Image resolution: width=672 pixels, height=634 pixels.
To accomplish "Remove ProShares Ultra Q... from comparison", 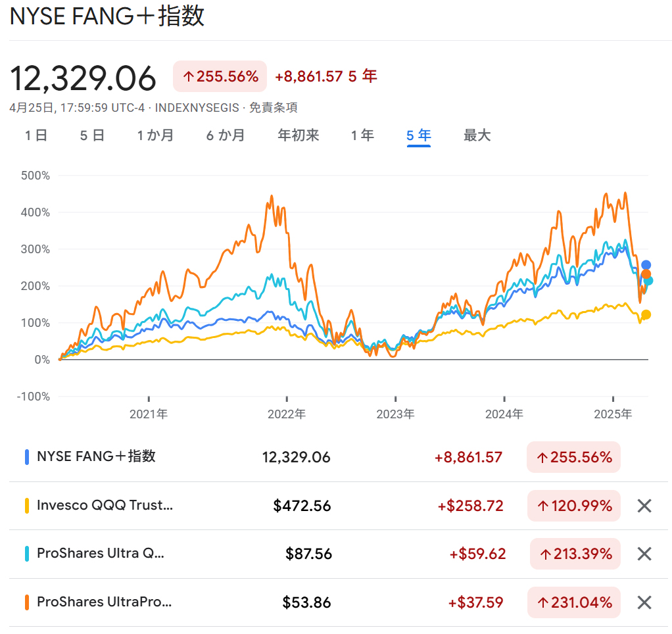I will pyautogui.click(x=644, y=554).
